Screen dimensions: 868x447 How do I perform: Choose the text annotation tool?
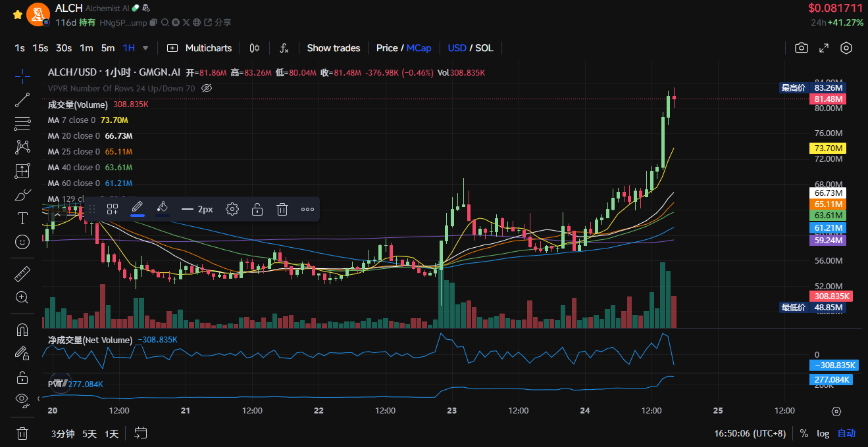(x=22, y=218)
